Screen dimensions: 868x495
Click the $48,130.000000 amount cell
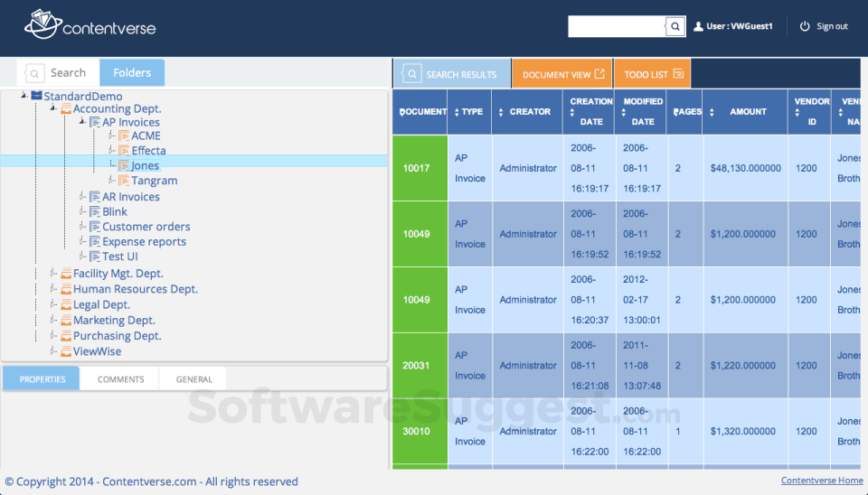pos(745,168)
